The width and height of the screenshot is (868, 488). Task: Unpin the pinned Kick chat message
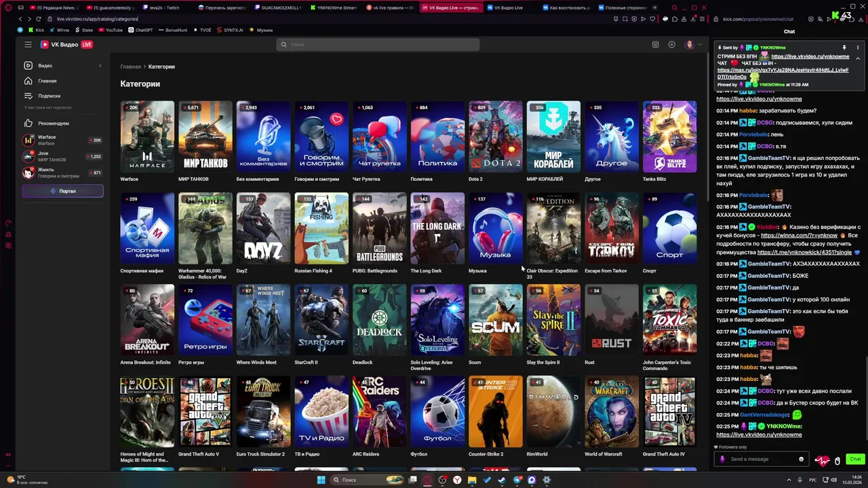844,47
